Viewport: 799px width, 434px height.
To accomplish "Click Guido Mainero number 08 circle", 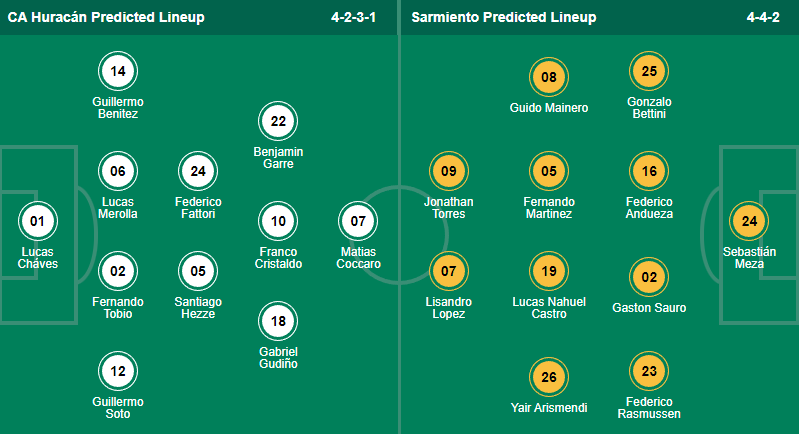I will [548, 78].
